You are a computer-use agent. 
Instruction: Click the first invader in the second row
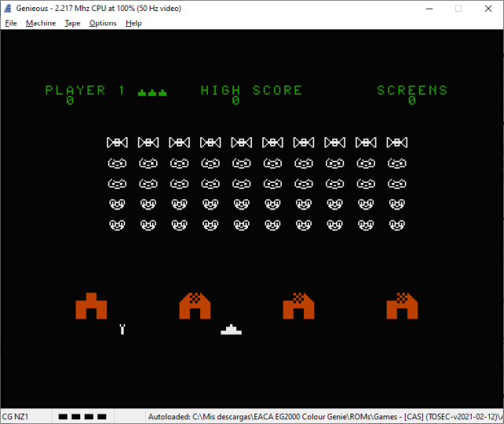tap(117, 163)
